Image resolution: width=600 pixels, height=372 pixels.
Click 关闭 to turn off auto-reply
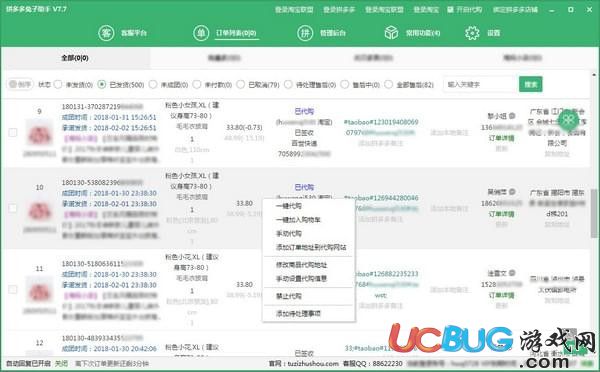[x=61, y=363]
